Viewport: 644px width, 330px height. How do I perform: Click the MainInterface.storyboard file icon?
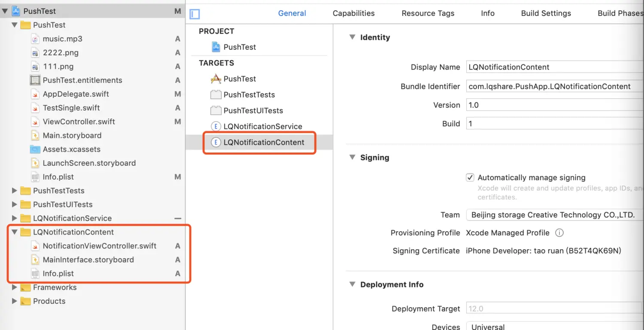coord(35,260)
